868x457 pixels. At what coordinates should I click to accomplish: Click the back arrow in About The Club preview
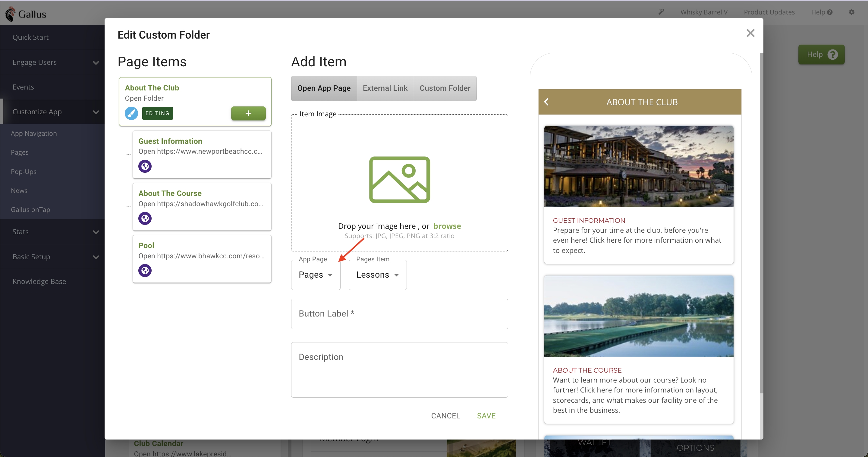point(546,102)
